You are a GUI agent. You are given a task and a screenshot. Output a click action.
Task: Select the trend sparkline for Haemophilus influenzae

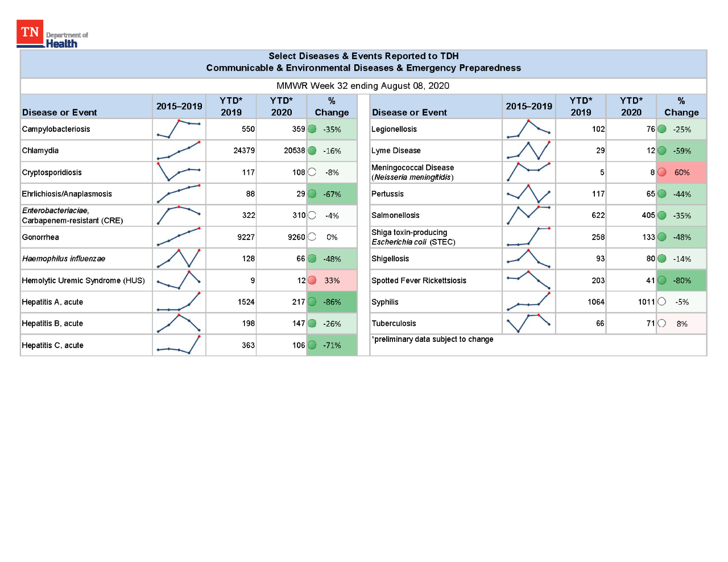179,259
